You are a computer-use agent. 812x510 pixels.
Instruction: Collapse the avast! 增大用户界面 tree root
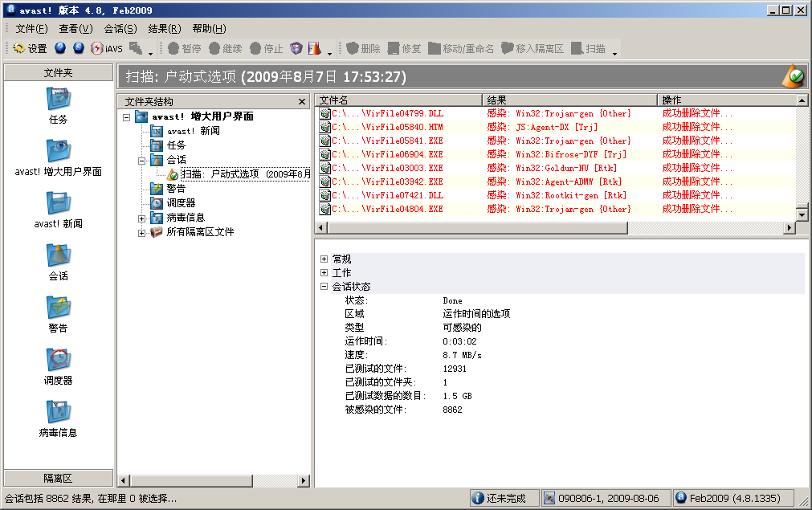(127, 117)
